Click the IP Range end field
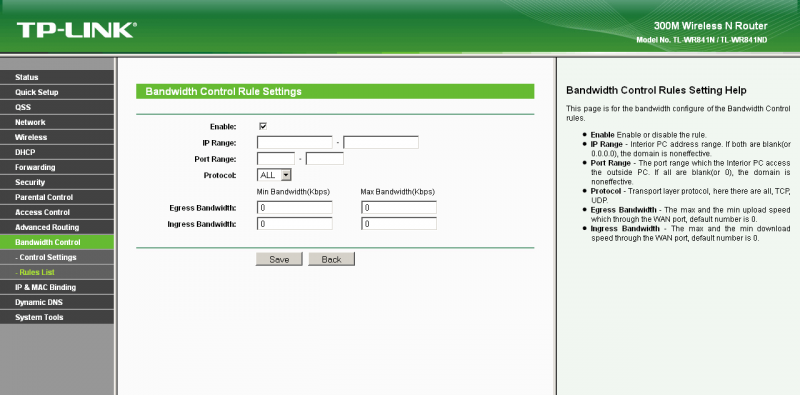Viewport: 800px width, 395px height. (381, 142)
